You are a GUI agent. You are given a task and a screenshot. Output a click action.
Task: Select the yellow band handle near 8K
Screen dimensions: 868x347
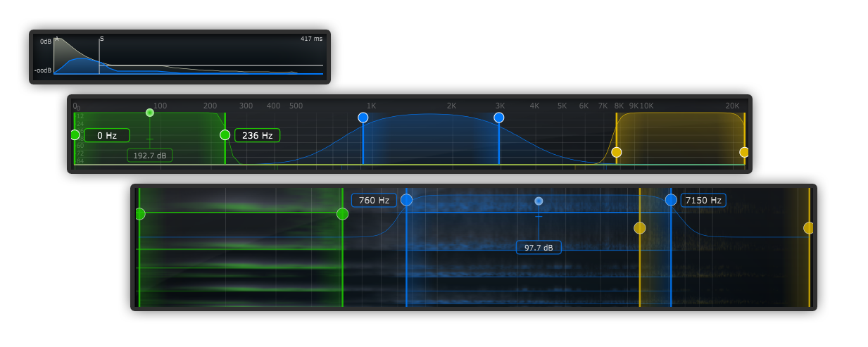click(617, 152)
